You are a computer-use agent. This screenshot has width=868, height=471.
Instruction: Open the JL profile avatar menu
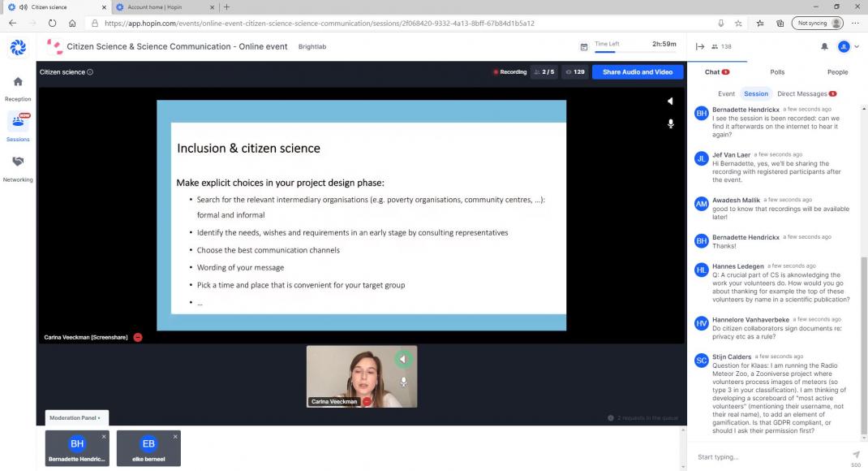pyautogui.click(x=844, y=46)
